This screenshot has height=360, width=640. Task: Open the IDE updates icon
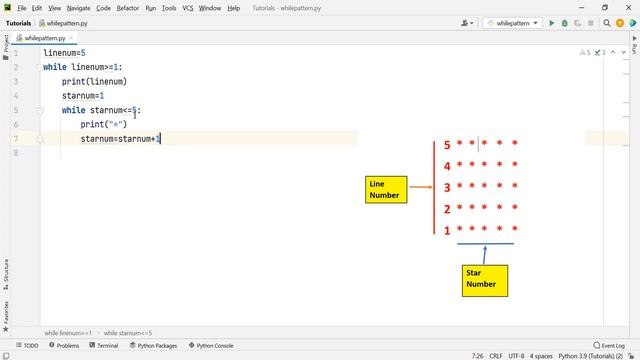pyautogui.click(x=620, y=23)
